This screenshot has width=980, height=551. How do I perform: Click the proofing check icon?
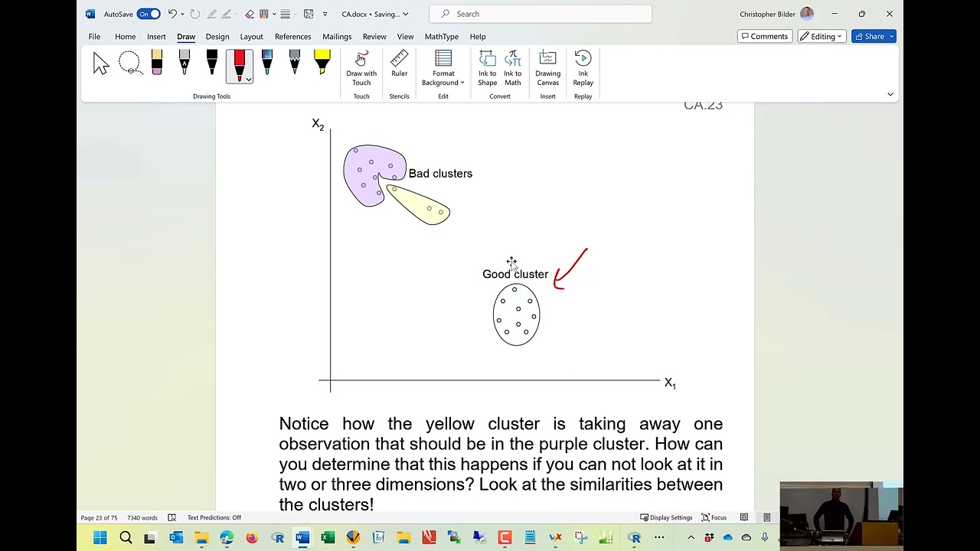(172, 517)
